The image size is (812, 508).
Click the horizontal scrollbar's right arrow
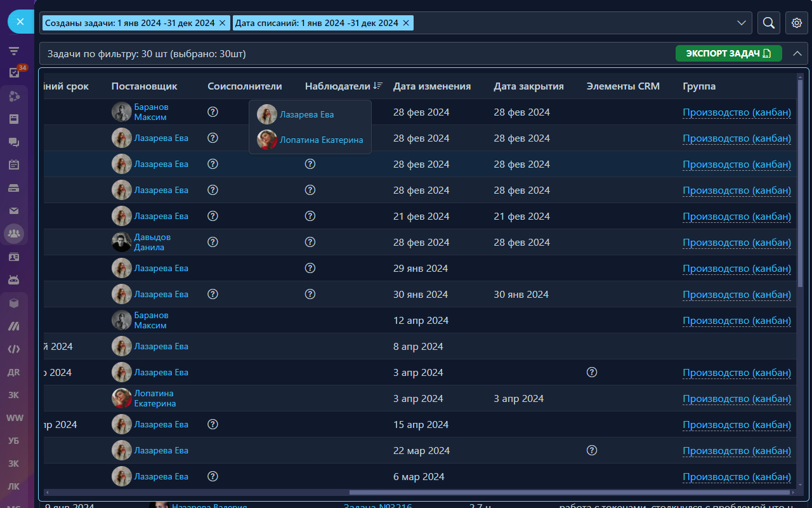tap(793, 492)
